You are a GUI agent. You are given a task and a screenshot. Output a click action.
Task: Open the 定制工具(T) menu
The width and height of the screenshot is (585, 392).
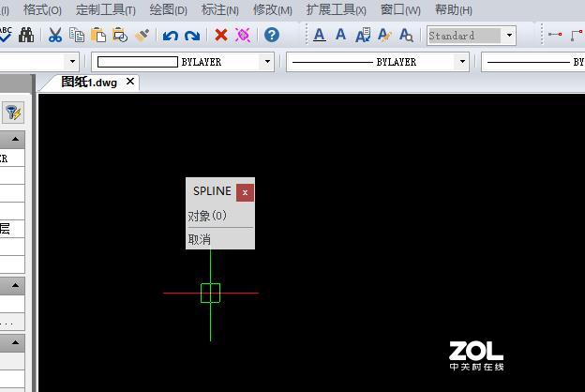(x=106, y=9)
